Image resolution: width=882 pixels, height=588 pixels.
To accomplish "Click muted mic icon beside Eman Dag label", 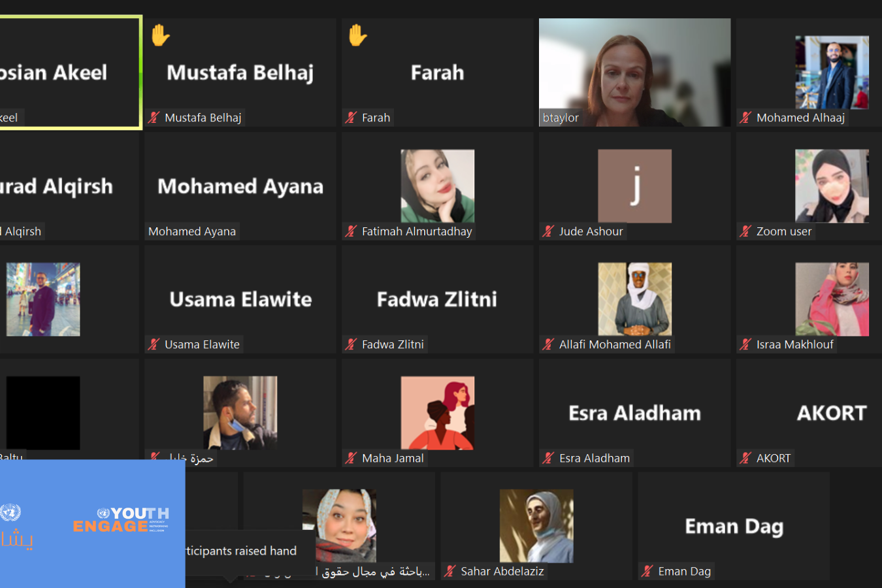I will [647, 571].
